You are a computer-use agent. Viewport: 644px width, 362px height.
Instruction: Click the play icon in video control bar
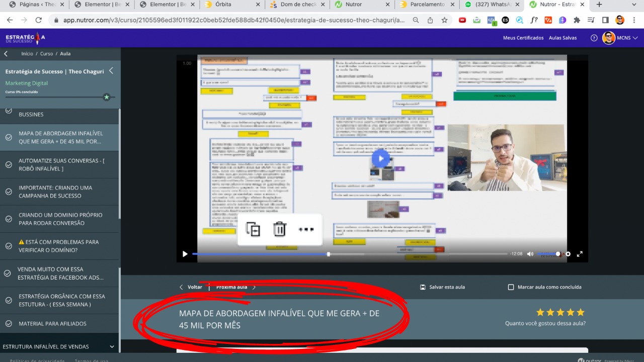tap(185, 254)
